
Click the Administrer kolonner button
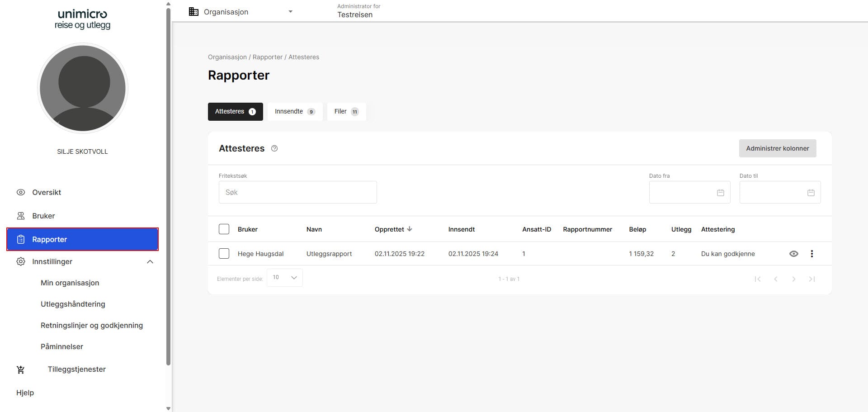click(x=777, y=148)
